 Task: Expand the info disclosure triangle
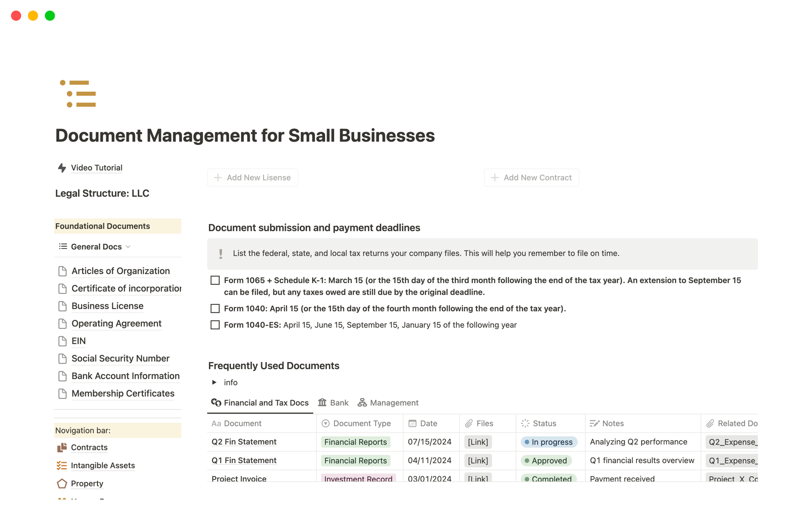214,382
